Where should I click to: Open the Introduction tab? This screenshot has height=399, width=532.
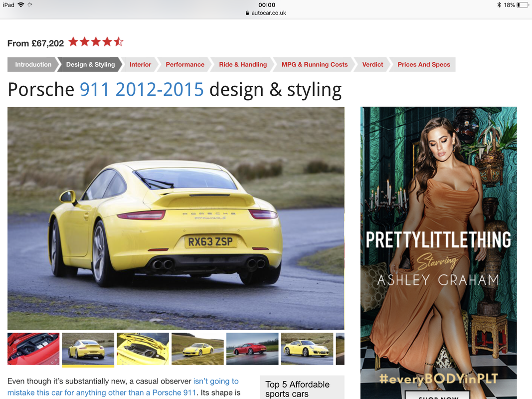pos(33,64)
